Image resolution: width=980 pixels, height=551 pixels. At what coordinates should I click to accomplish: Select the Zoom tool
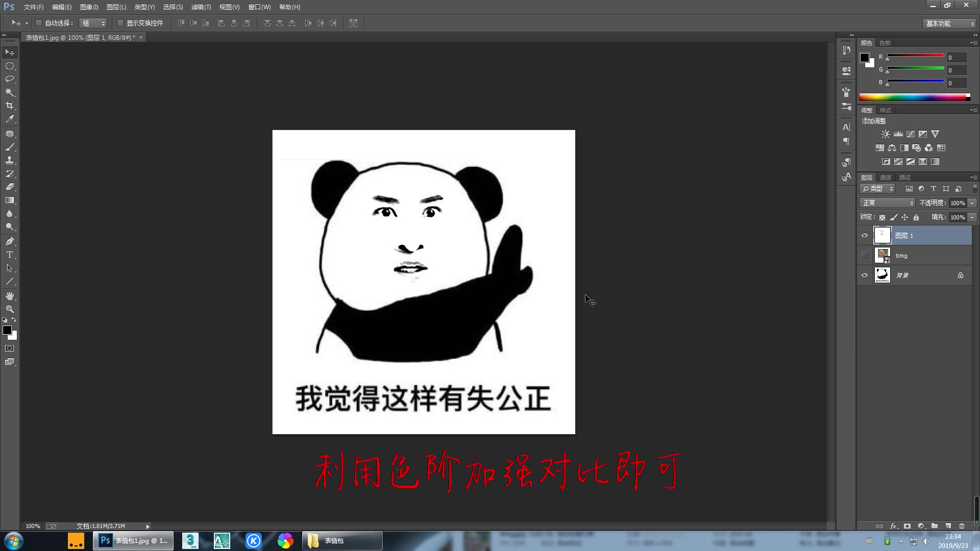(10, 309)
